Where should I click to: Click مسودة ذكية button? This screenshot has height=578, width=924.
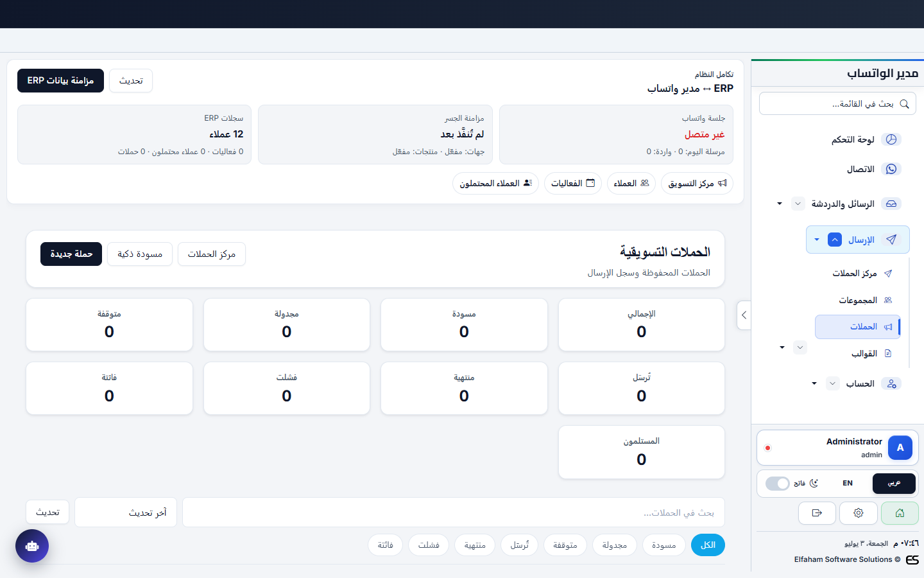click(x=140, y=254)
